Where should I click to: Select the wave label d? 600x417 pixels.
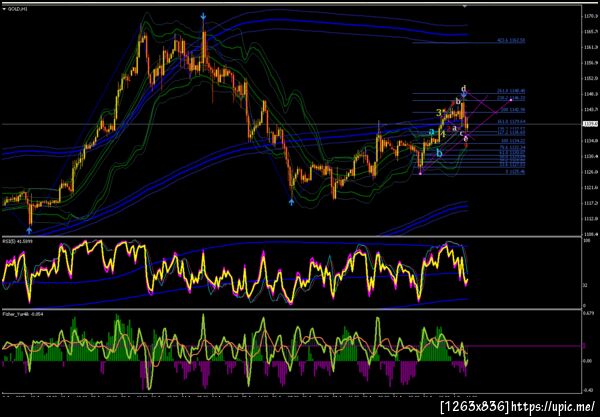(464, 88)
